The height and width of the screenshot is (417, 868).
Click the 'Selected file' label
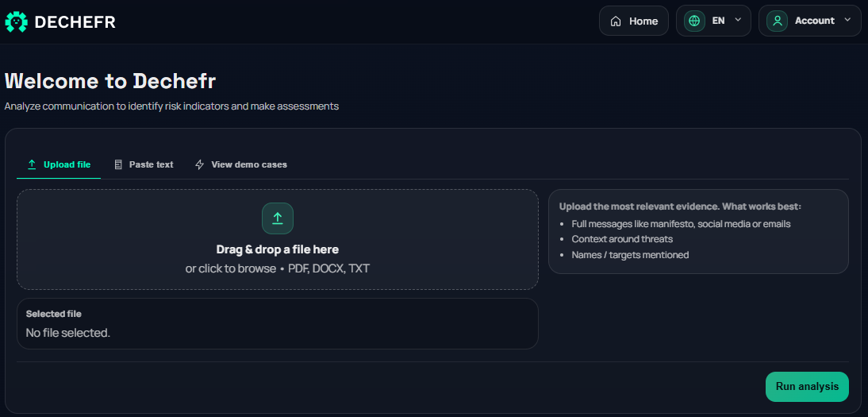54,314
